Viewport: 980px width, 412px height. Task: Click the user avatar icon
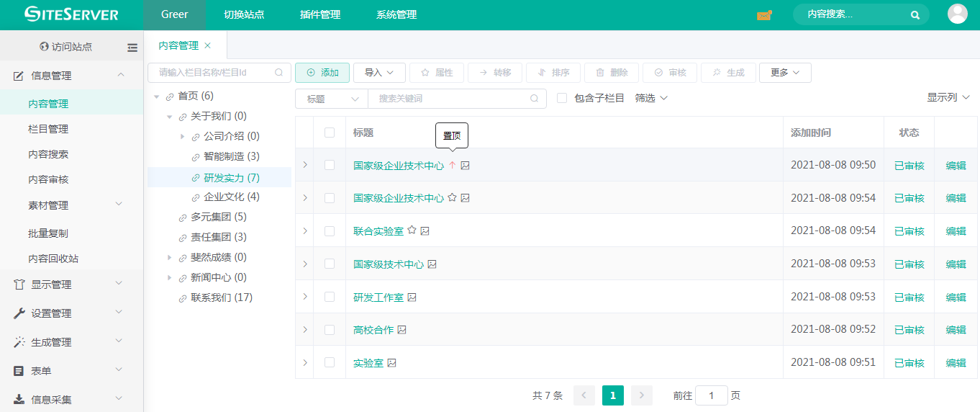click(958, 14)
